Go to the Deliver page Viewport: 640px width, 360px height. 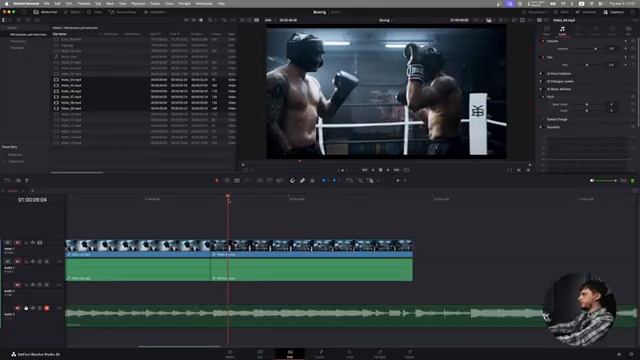(x=409, y=353)
